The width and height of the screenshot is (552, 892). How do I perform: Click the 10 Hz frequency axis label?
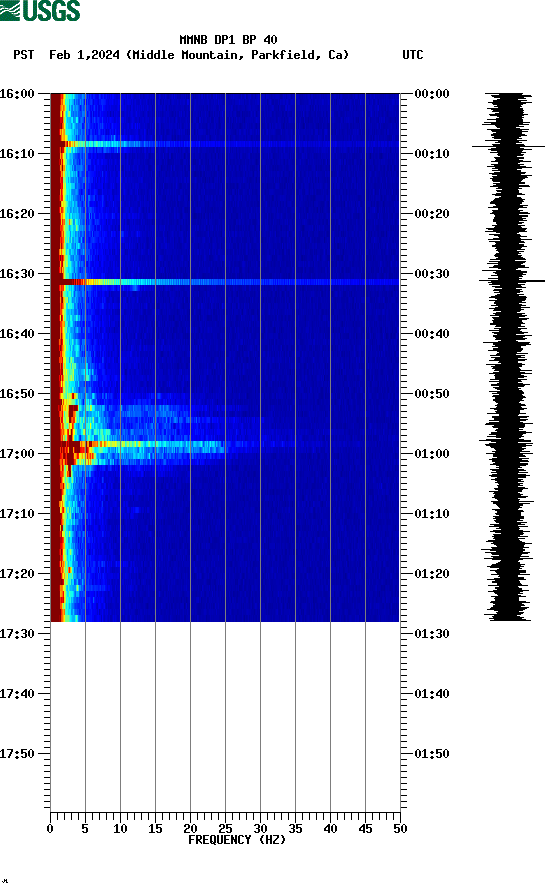(120, 829)
